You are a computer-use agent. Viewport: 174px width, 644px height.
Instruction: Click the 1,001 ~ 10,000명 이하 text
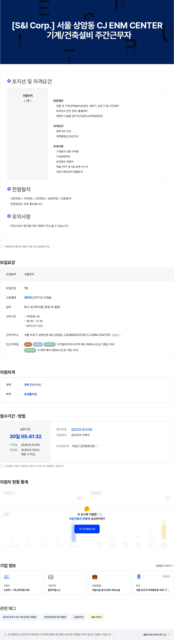(16, 590)
